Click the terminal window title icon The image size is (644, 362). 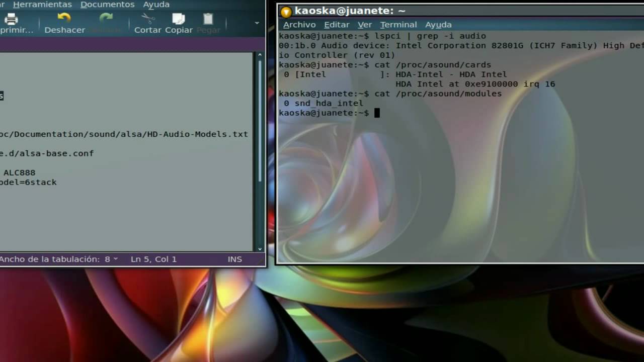tap(286, 11)
